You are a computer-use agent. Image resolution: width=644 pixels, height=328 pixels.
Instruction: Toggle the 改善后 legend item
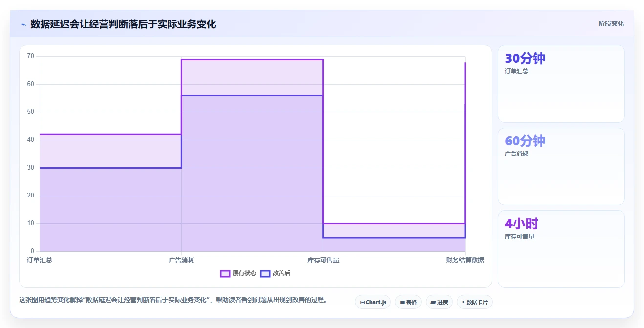pyautogui.click(x=276, y=273)
